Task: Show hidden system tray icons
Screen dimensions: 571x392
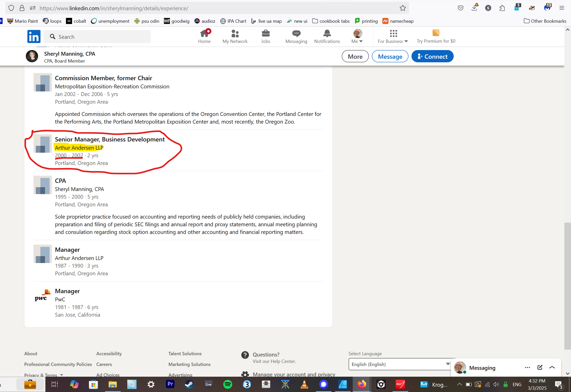Action: click(459, 384)
